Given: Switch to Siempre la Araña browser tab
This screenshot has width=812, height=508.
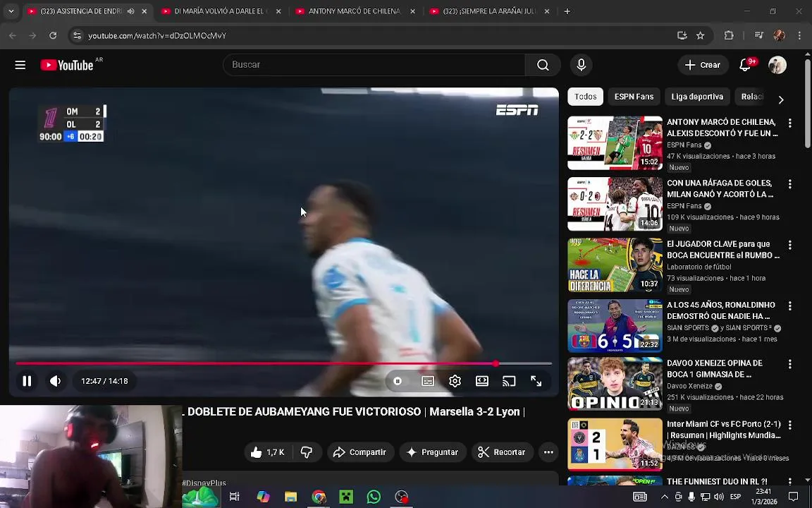Looking at the screenshot, I should [x=488, y=11].
